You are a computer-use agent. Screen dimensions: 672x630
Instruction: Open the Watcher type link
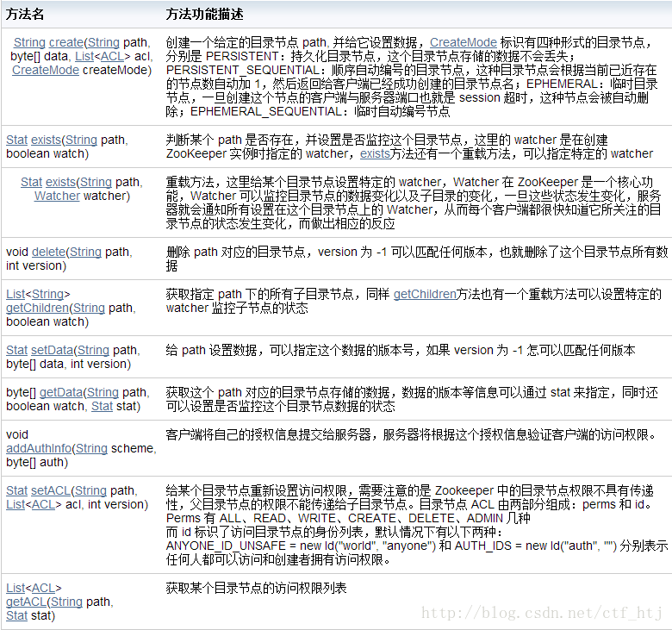pos(57,196)
